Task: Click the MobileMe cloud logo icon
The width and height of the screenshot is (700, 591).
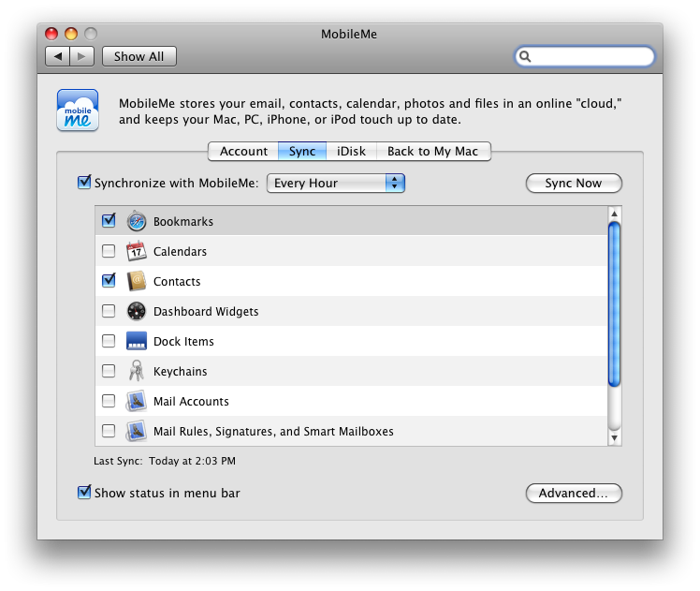Action: (78, 110)
